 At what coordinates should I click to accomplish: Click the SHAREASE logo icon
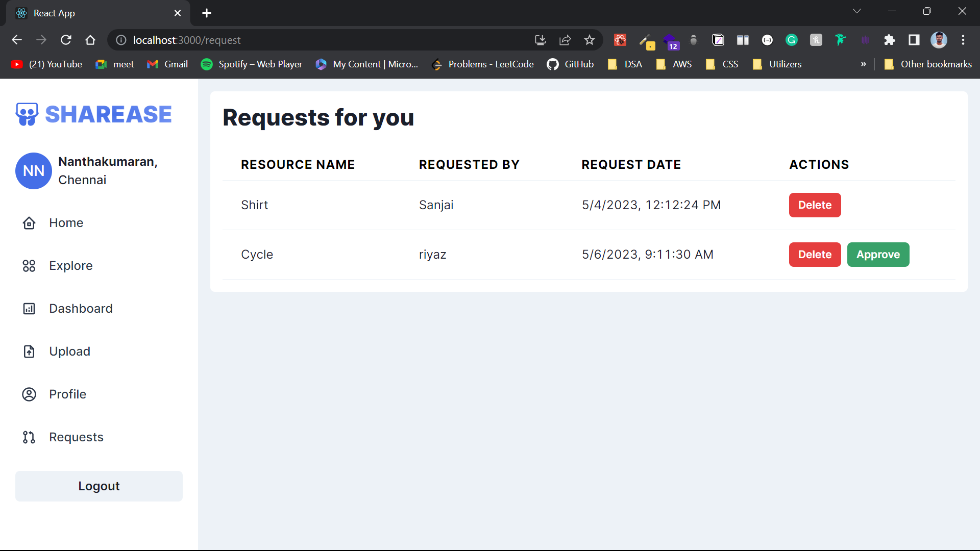pos(27,114)
